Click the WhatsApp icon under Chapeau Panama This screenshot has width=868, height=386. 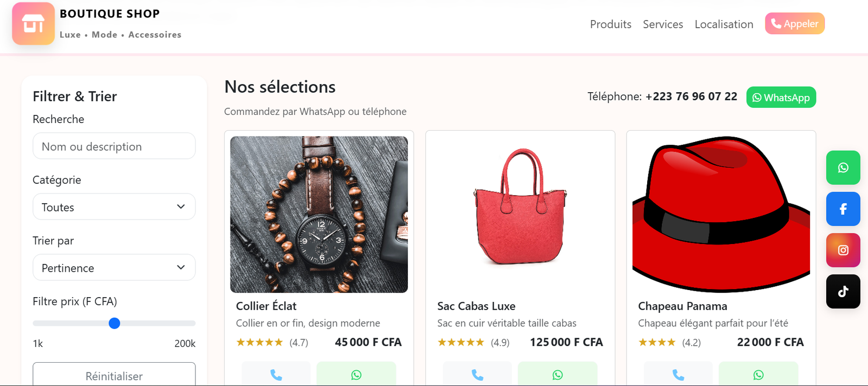point(758,374)
